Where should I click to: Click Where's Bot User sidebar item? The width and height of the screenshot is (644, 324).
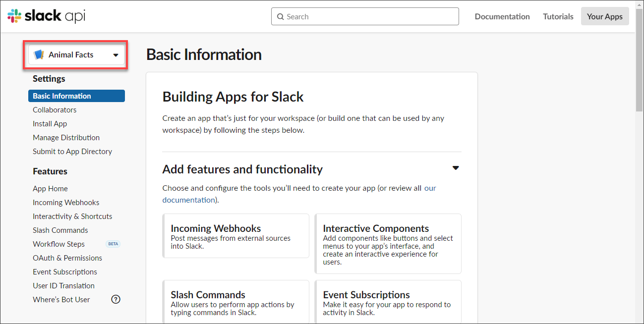(x=61, y=300)
